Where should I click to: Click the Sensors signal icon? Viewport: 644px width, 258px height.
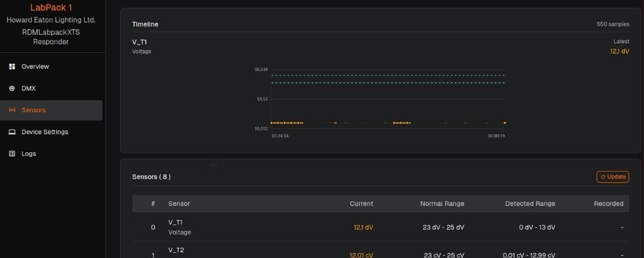pyautogui.click(x=12, y=110)
